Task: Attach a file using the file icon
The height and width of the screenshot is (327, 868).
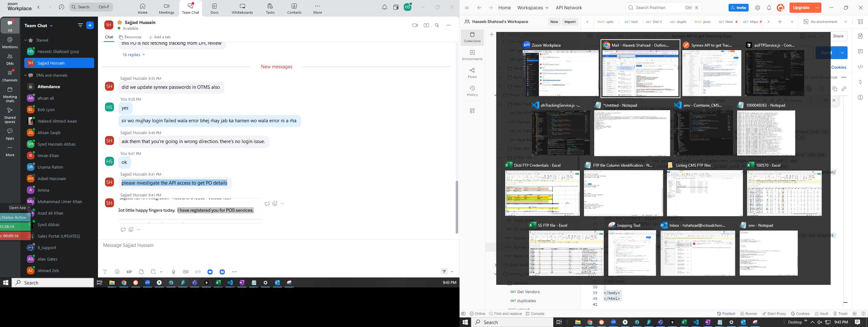Action: (141, 272)
